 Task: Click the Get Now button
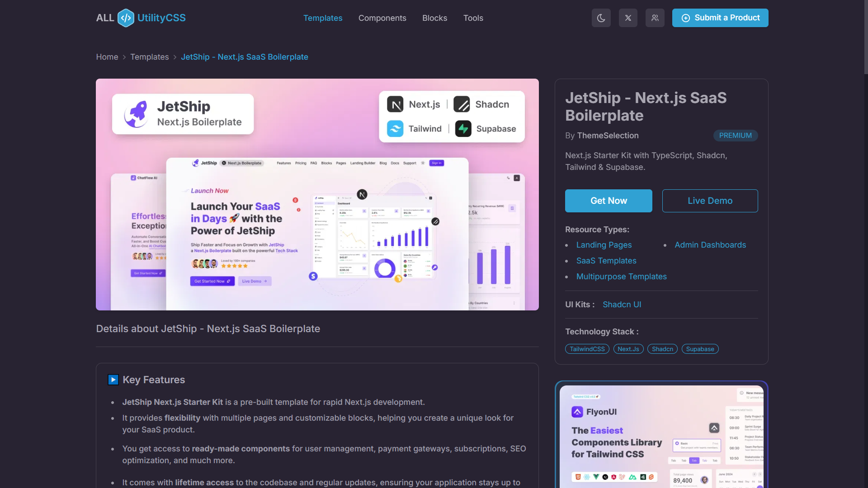[x=609, y=201]
